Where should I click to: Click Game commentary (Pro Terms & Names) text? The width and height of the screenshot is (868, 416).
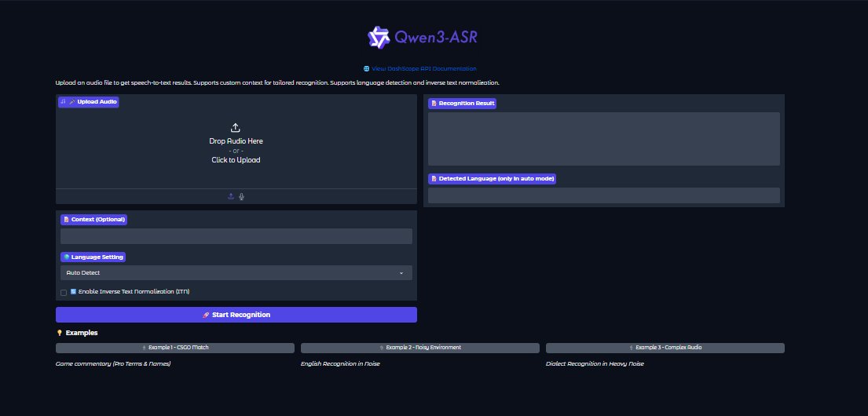[113, 364]
